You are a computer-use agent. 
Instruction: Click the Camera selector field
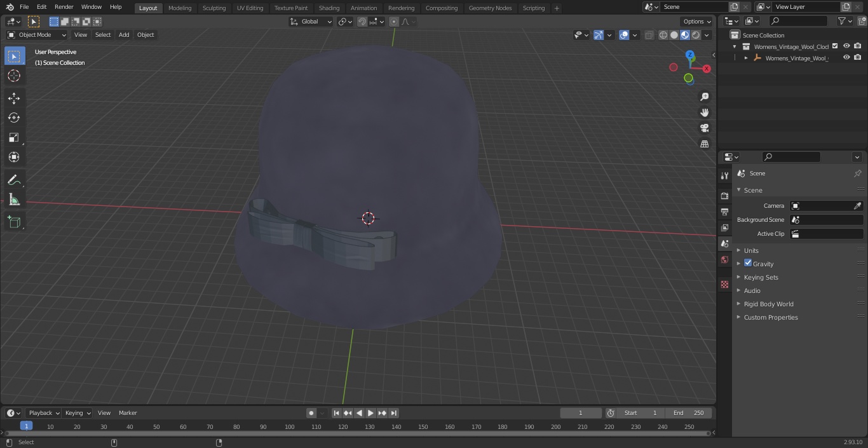click(826, 206)
